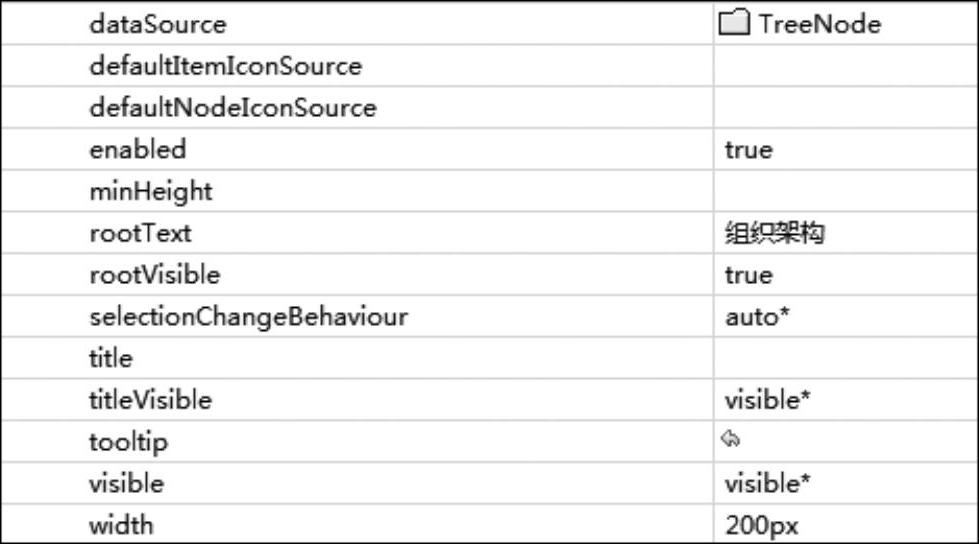
Task: Click the empty title value cell
Action: click(x=845, y=358)
